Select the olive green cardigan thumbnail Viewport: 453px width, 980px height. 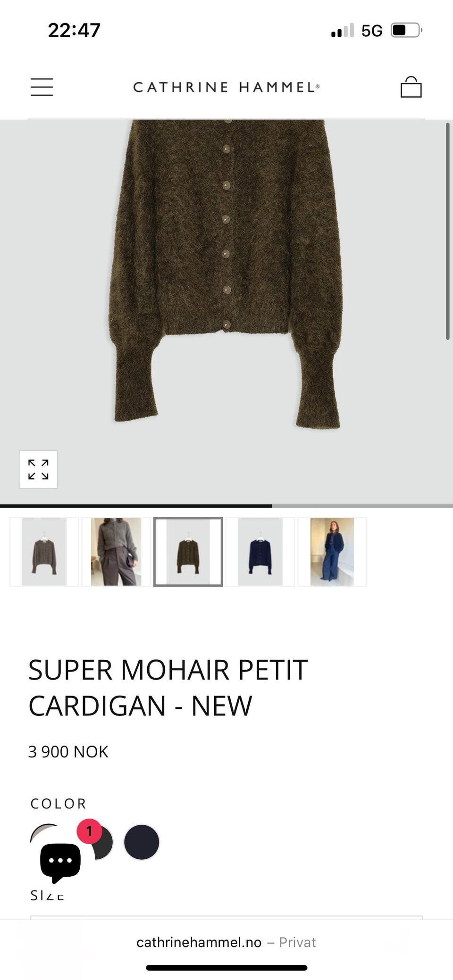(188, 552)
